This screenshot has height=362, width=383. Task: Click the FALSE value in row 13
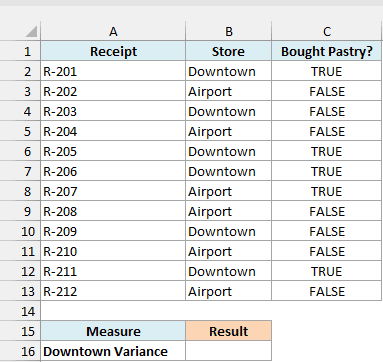tap(327, 291)
